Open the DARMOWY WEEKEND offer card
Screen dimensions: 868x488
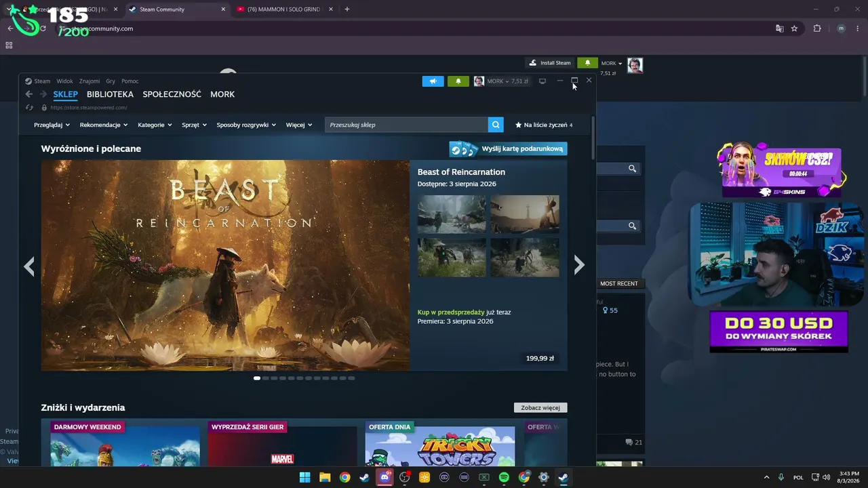[x=125, y=443]
